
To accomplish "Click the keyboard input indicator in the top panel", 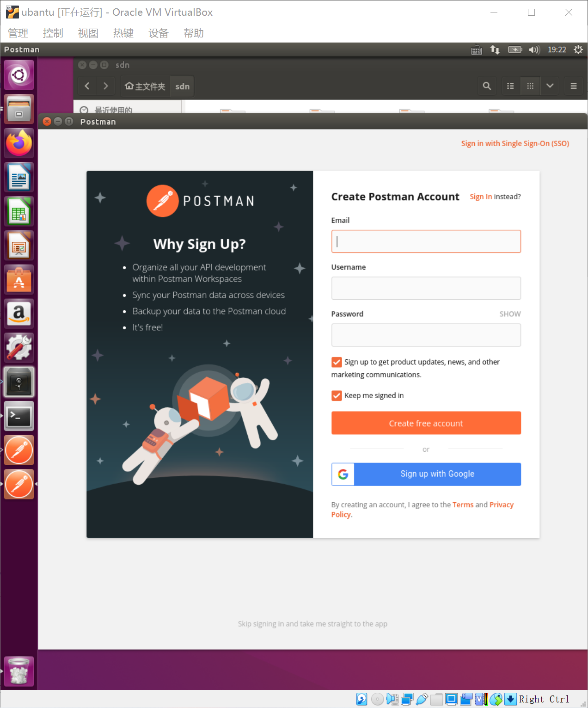I will pyautogui.click(x=477, y=50).
